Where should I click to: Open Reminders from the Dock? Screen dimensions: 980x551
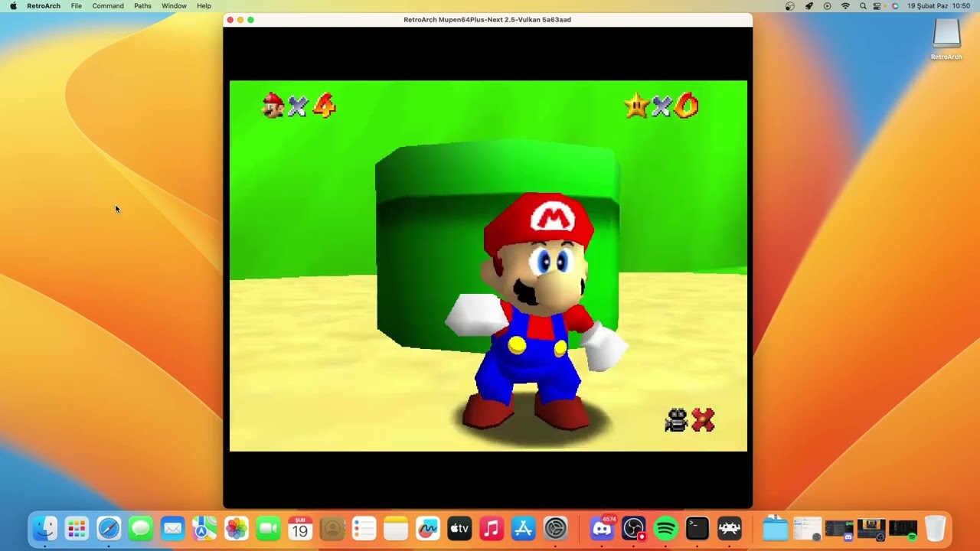coord(364,528)
